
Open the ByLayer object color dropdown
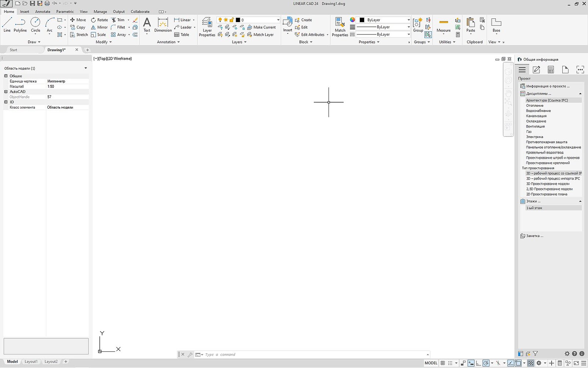point(408,20)
